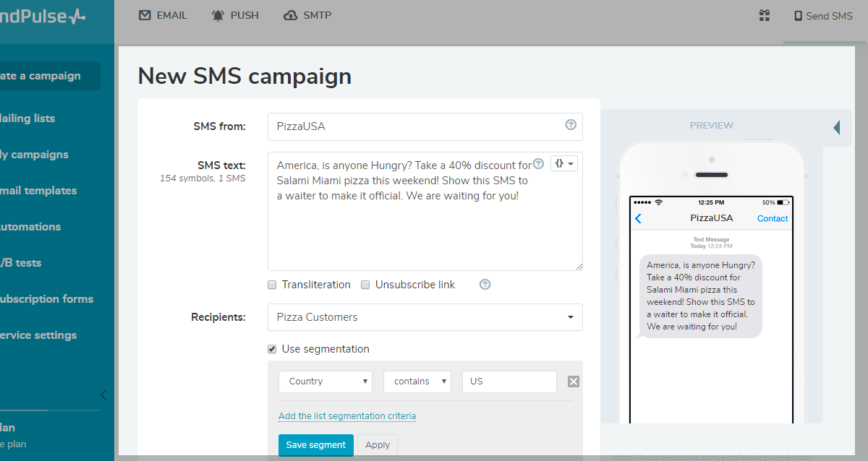
Task: Click the help icon beside Unsubscribe link
Action: (485, 284)
